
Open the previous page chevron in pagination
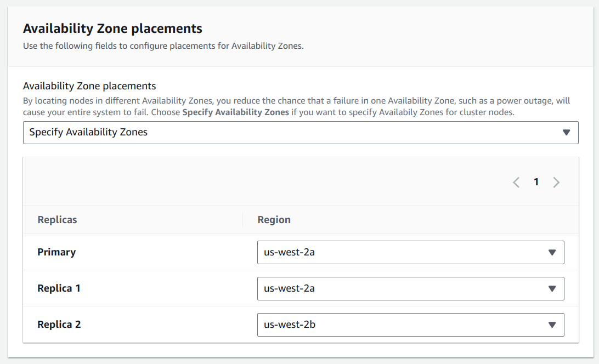(516, 182)
